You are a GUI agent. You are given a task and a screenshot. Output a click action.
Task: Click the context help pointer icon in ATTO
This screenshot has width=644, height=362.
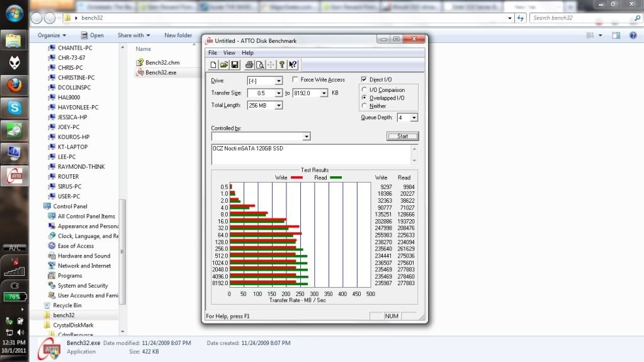click(293, 65)
